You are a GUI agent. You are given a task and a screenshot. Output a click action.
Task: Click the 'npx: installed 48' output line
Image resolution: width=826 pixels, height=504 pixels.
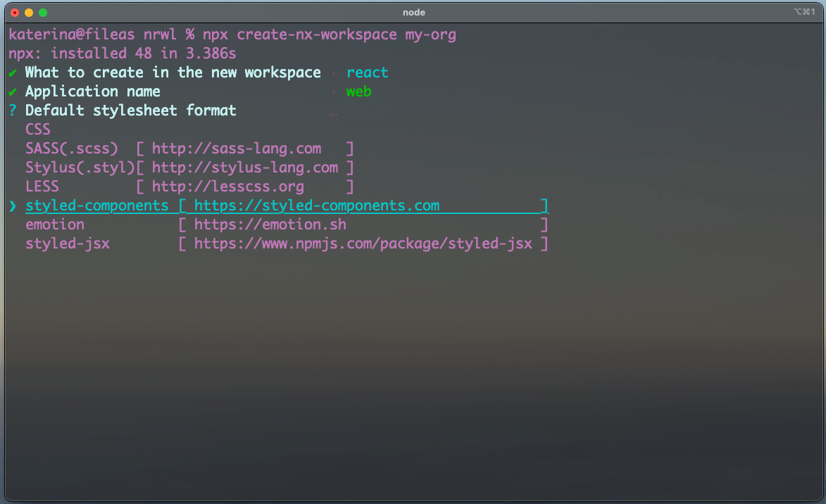click(x=123, y=53)
